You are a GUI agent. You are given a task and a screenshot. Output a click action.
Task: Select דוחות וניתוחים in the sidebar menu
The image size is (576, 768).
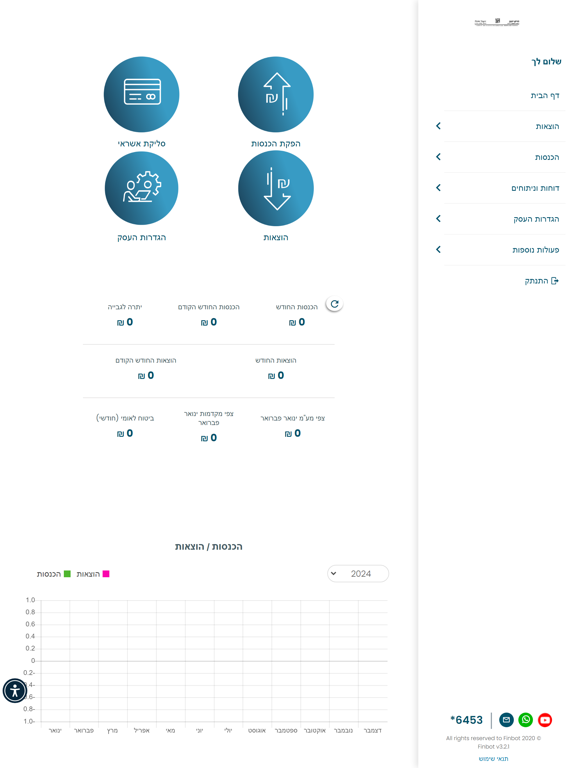click(535, 188)
